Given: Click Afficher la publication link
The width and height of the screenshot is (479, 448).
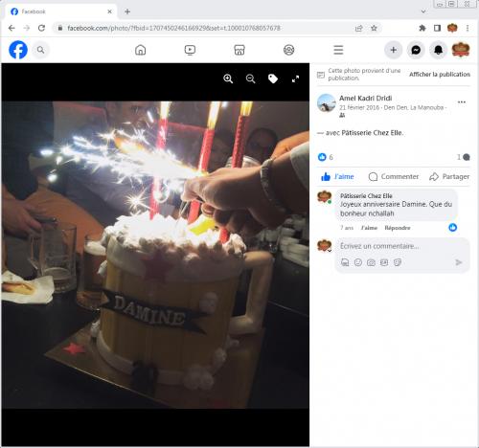Looking at the screenshot, I should (440, 75).
